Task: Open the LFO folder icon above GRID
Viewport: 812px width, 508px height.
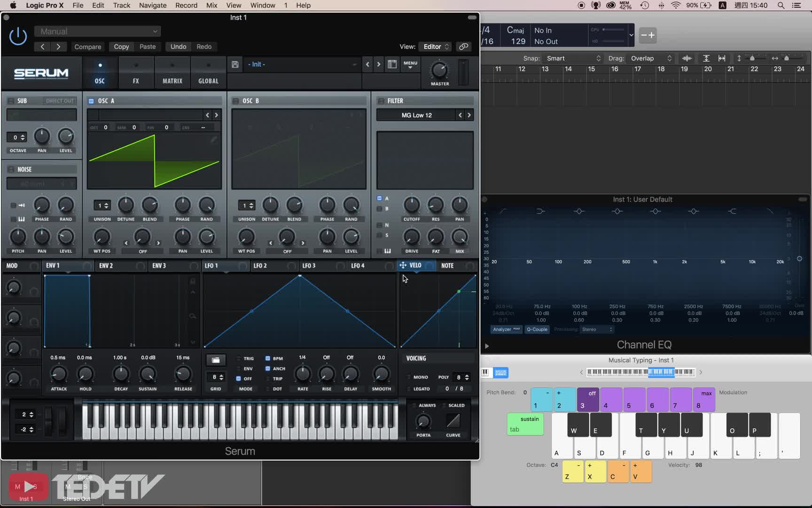Action: 216,360
